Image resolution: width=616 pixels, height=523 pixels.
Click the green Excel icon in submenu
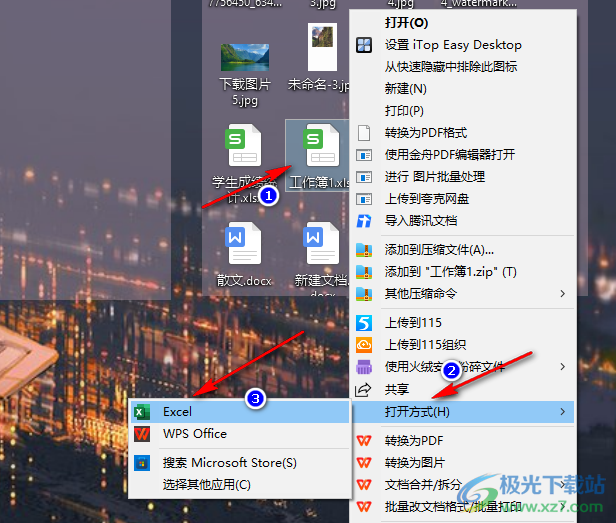142,412
